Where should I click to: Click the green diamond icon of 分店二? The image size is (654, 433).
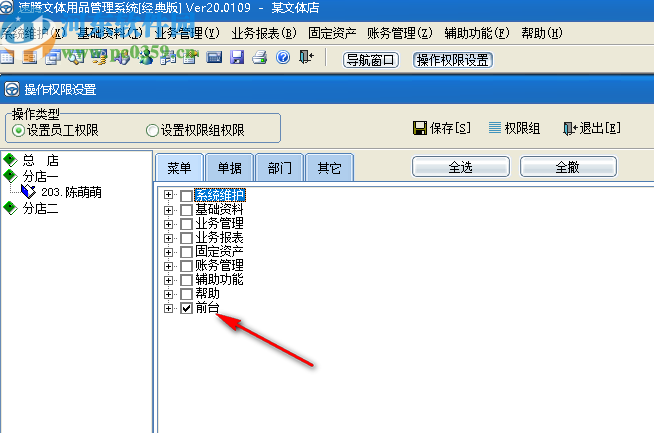click(x=10, y=208)
